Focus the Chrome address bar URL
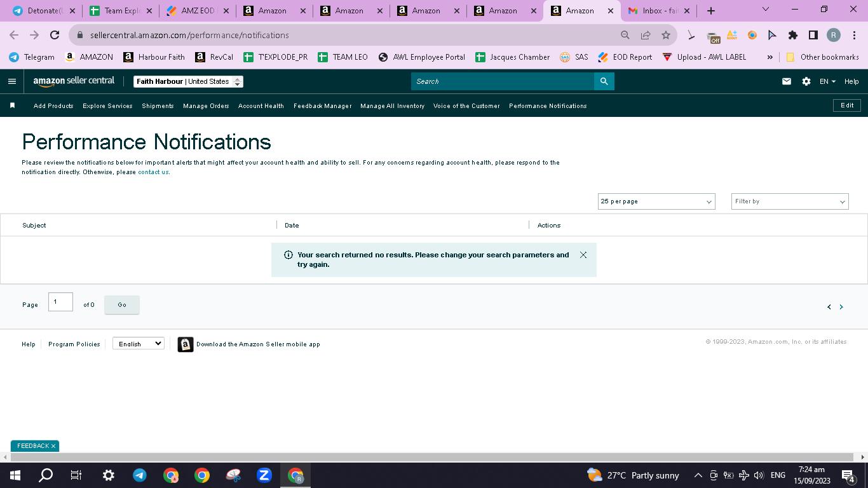The height and width of the screenshot is (488, 868). [189, 35]
